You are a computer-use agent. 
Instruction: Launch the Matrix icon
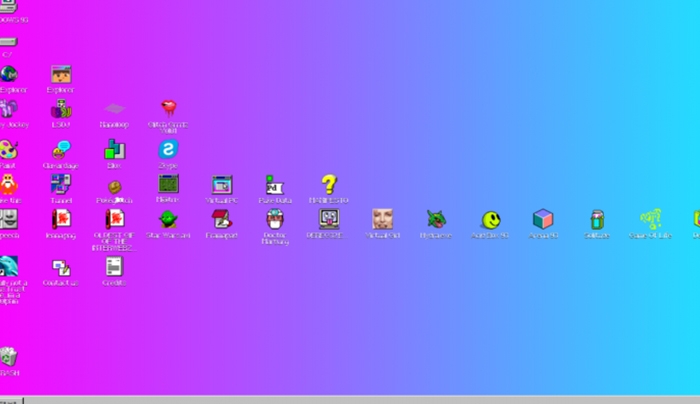pyautogui.click(x=168, y=183)
